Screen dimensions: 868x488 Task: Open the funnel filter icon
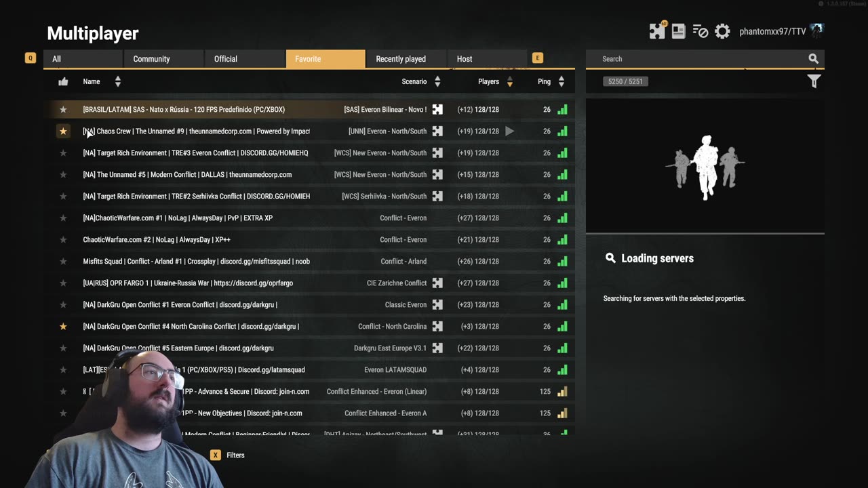[x=814, y=81]
